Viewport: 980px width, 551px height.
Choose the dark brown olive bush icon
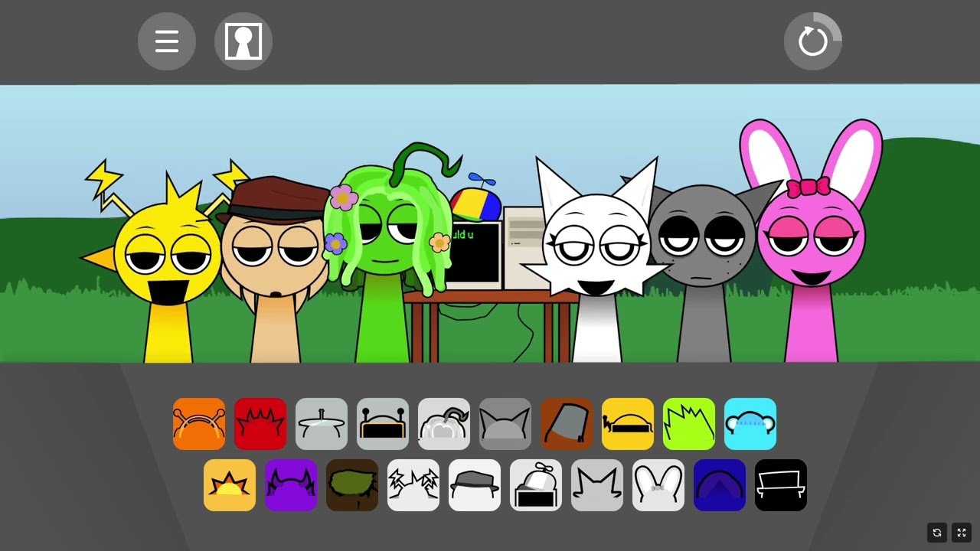click(352, 485)
